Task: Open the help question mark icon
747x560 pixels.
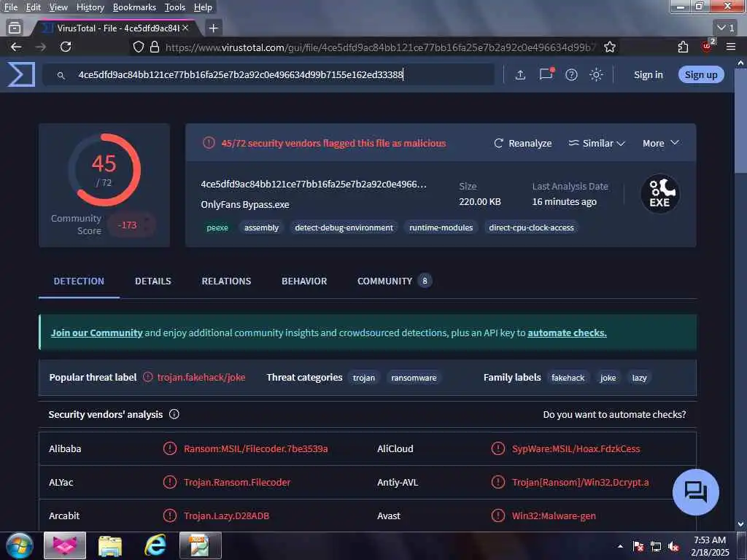Action: click(x=571, y=75)
